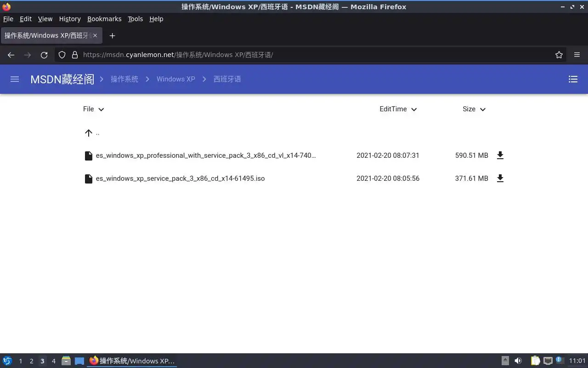588x368 pixels.
Task: Download es_windows_xp_professional ISO via arrow icon
Action: (x=500, y=155)
